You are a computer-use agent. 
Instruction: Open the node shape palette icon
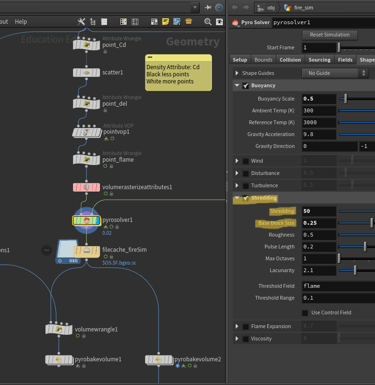click(x=135, y=22)
